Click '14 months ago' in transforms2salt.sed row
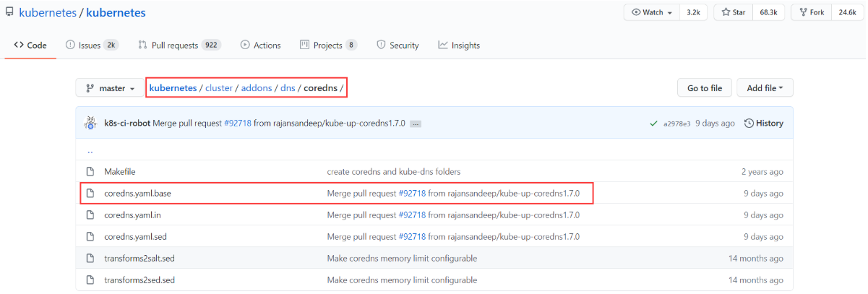This screenshot has width=868, height=294. pos(756,259)
